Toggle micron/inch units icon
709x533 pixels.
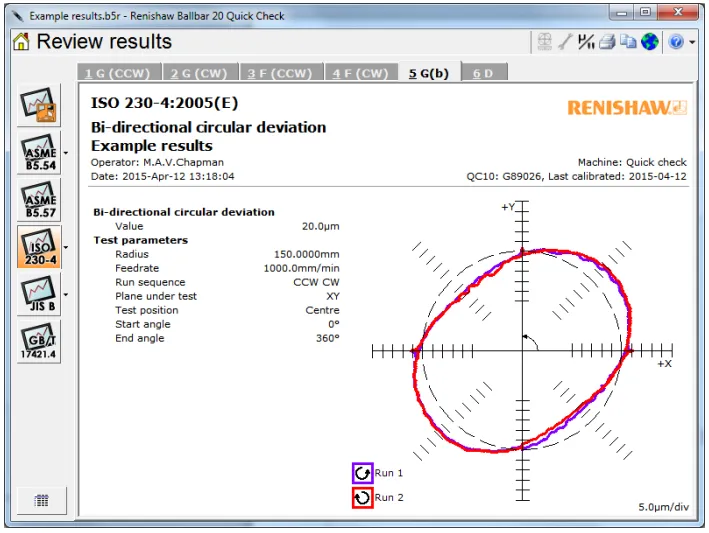pos(586,42)
